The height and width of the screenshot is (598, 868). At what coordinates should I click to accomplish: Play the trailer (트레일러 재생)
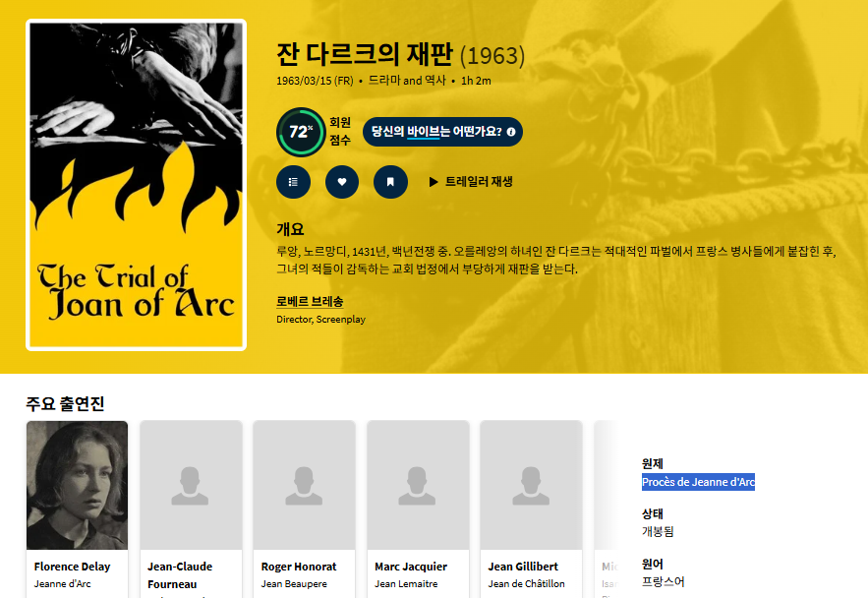click(470, 182)
